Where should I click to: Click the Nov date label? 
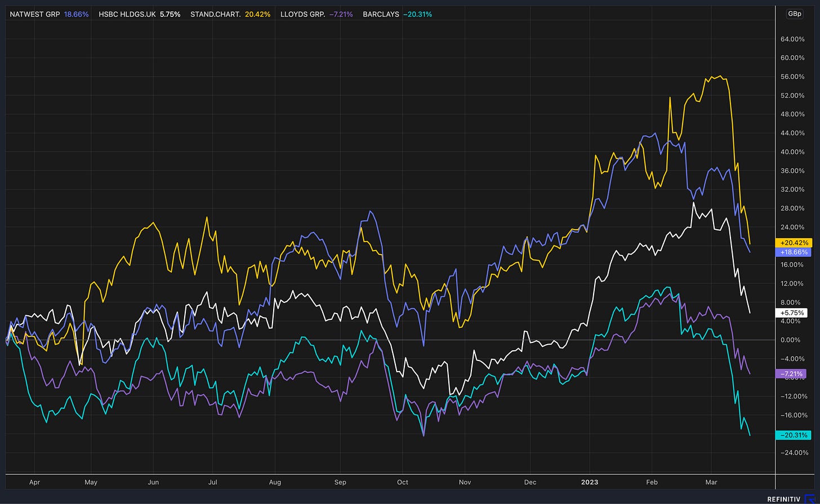click(465, 483)
